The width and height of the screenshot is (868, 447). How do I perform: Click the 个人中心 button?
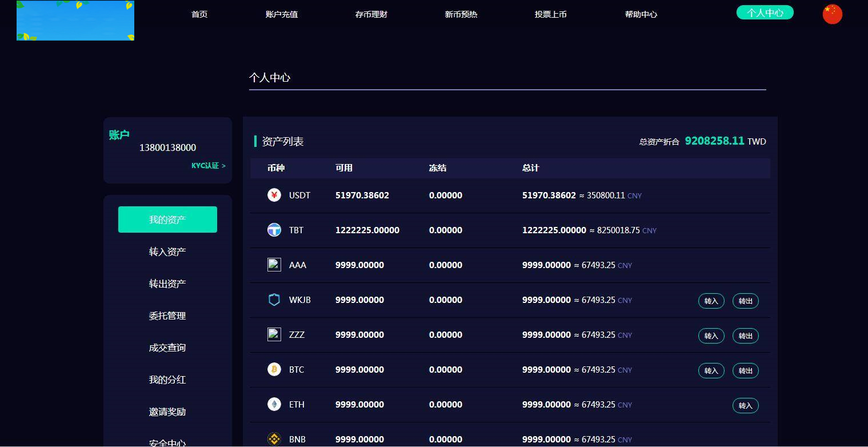click(x=765, y=13)
